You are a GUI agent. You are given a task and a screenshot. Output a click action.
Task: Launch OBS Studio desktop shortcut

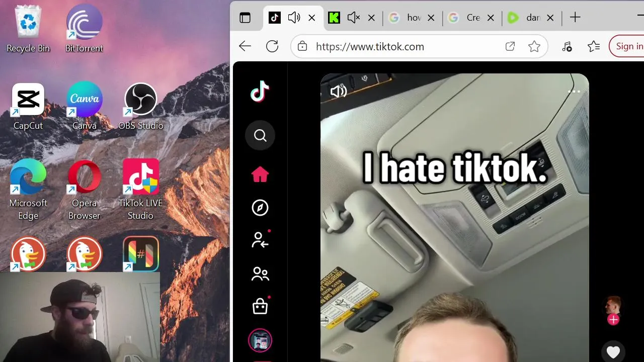tap(140, 107)
